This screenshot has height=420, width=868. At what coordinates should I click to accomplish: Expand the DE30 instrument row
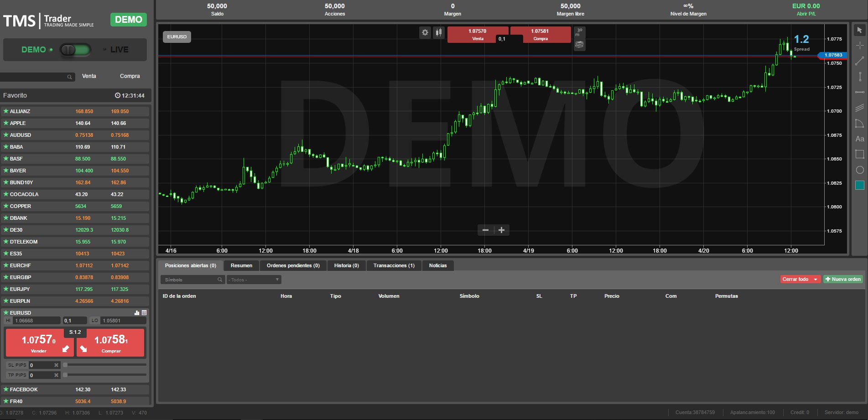pos(75,230)
